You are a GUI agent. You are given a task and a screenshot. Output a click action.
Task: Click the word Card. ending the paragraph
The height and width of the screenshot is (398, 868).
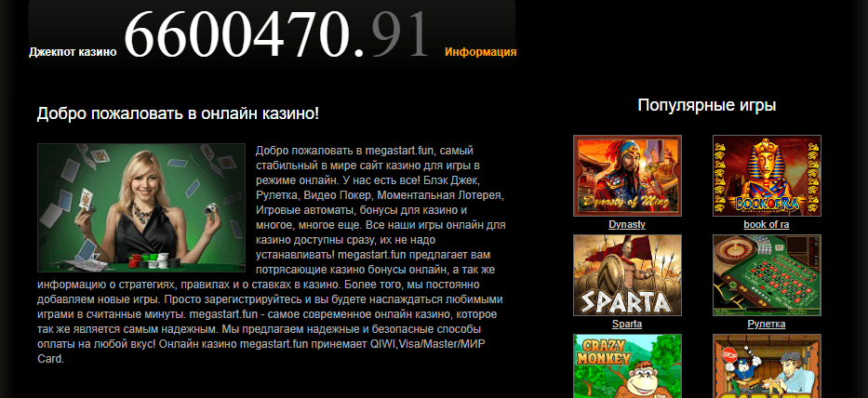click(x=51, y=359)
